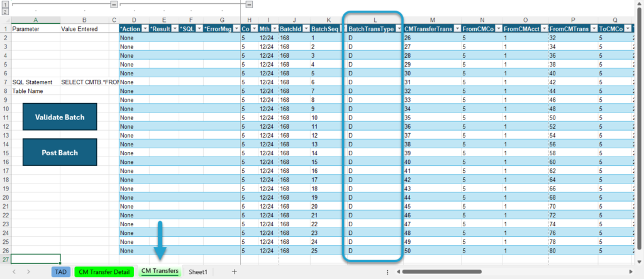Screen dimensions: 644x279
Task: Click the horizontal scrollbar right arrow
Action: point(631,271)
